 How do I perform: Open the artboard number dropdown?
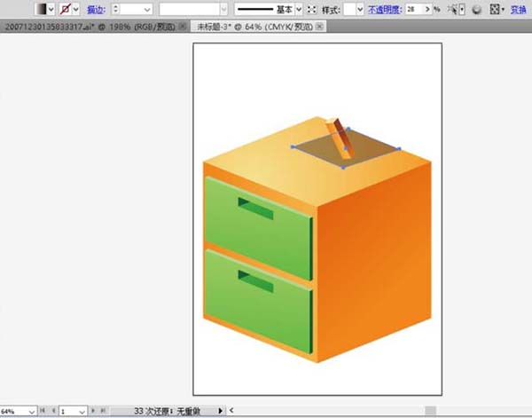click(x=82, y=412)
